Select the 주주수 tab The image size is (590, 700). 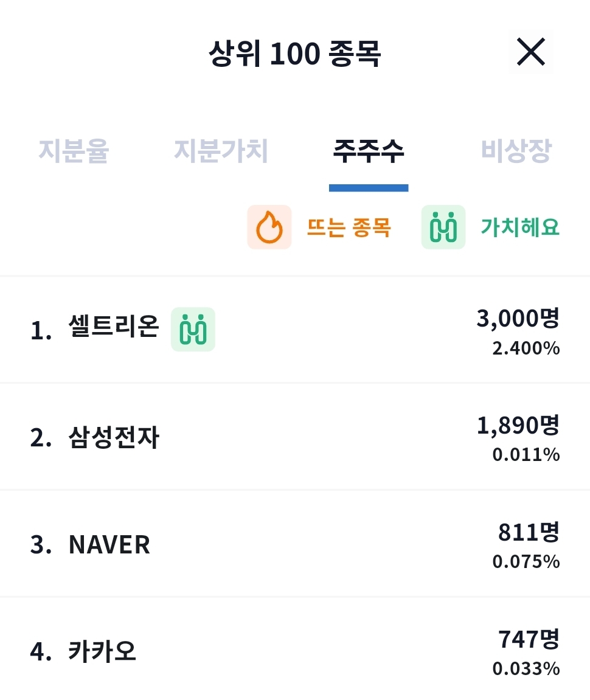coord(369,150)
